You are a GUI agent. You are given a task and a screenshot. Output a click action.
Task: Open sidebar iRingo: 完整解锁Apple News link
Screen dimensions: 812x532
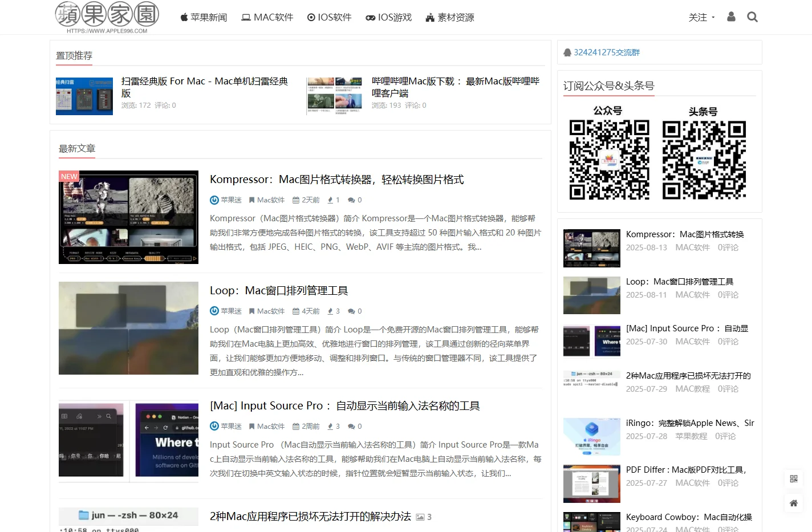click(690, 423)
